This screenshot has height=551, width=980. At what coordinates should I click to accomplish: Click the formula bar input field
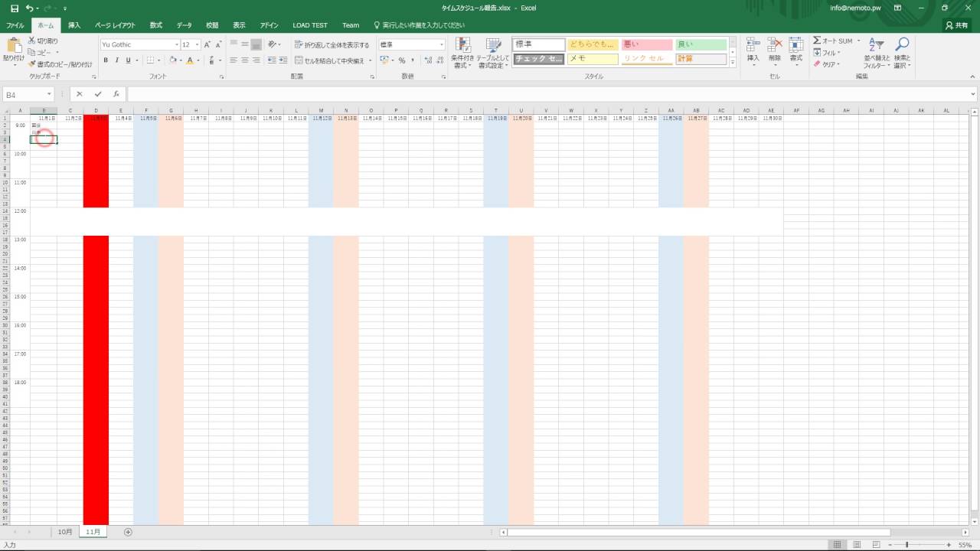point(550,94)
